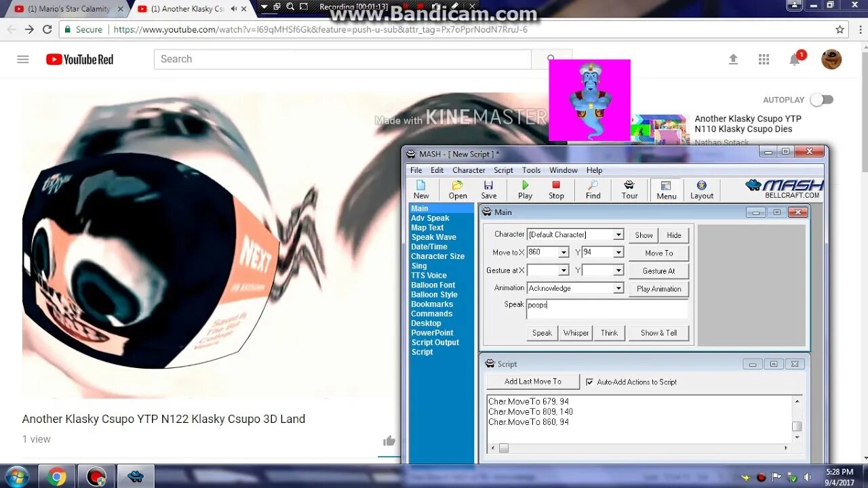Go forward in Chrome
The width and height of the screenshot is (868, 488).
click(28, 29)
